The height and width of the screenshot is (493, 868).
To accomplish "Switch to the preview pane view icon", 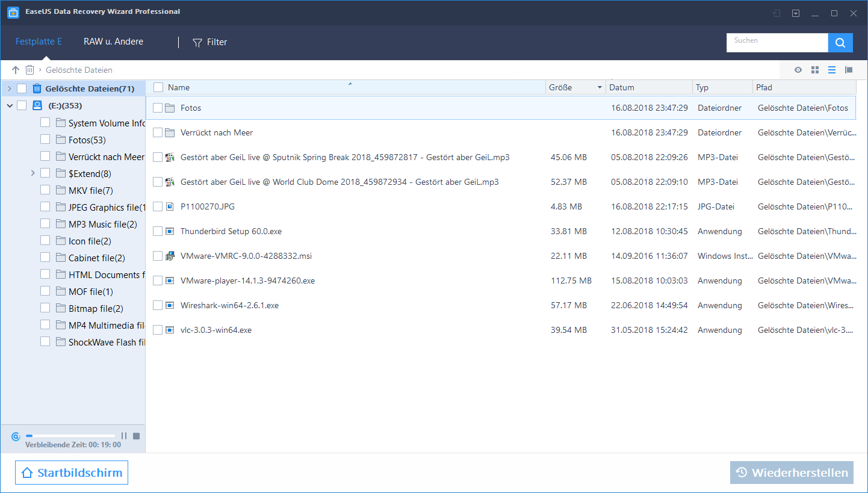I will pyautogui.click(x=849, y=70).
